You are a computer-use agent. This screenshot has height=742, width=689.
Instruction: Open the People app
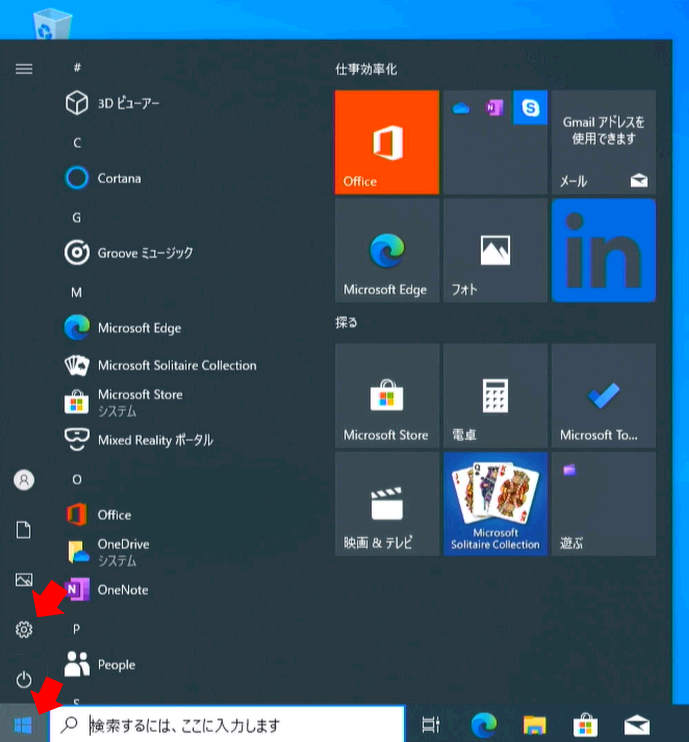[100, 664]
